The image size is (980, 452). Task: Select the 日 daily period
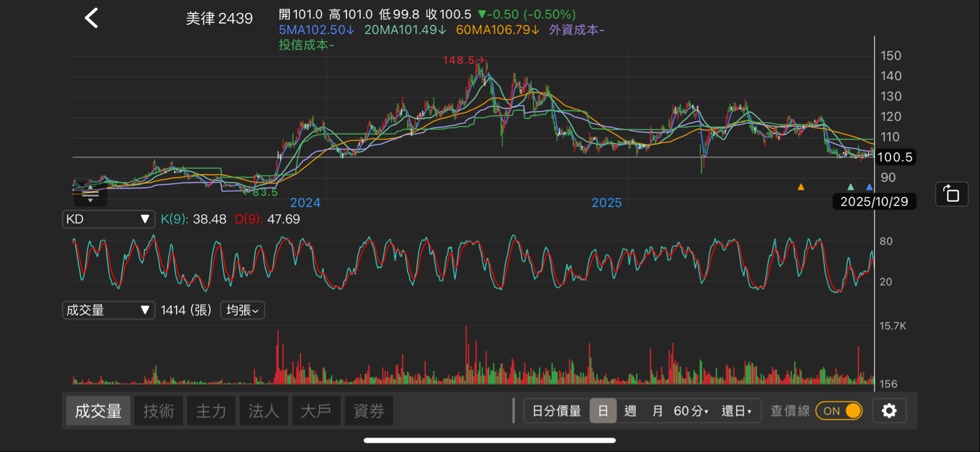point(603,411)
